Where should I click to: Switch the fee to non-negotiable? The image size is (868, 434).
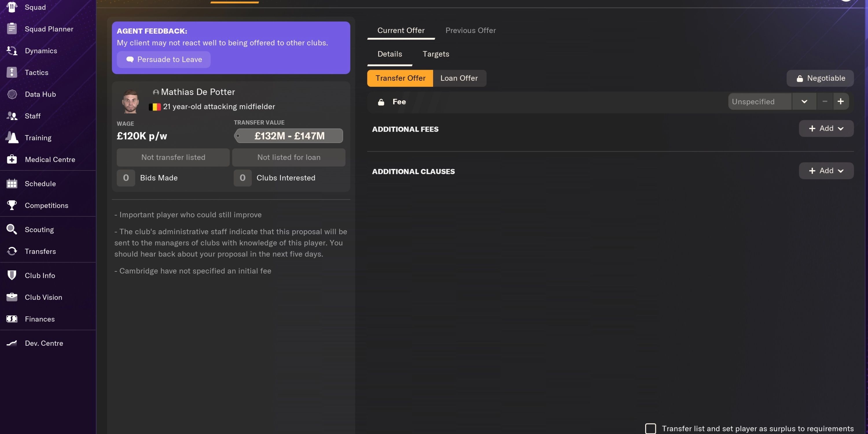820,78
